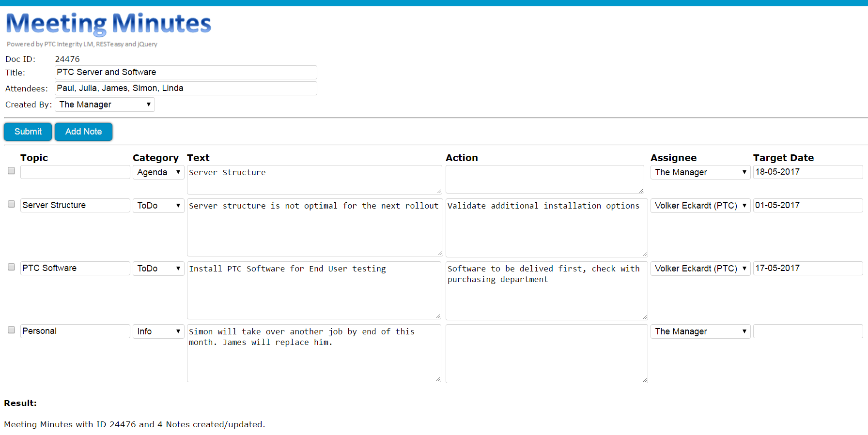
Task: Click target date 01-05-2017 field
Action: coord(808,205)
